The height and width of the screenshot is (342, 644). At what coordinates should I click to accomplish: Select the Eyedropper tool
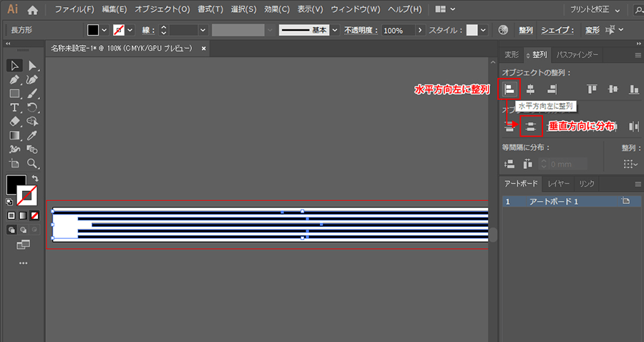click(32, 135)
